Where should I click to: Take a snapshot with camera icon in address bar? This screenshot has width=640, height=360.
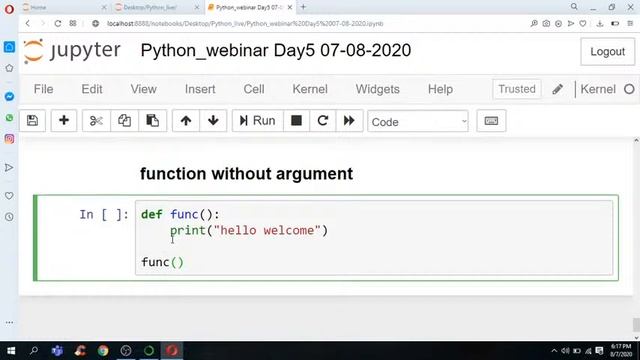pos(546,24)
